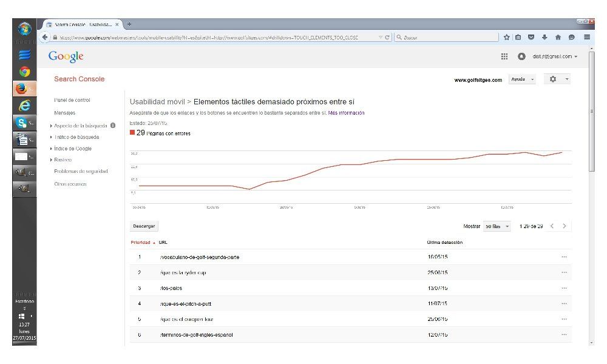Open the first GIMP taskbar entry
This screenshot has width=607, height=364.
tap(24, 172)
